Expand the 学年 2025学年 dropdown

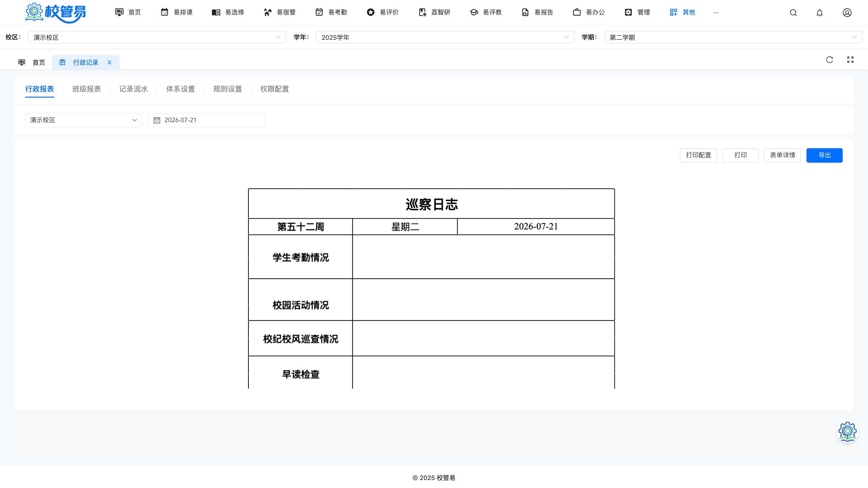[445, 37]
